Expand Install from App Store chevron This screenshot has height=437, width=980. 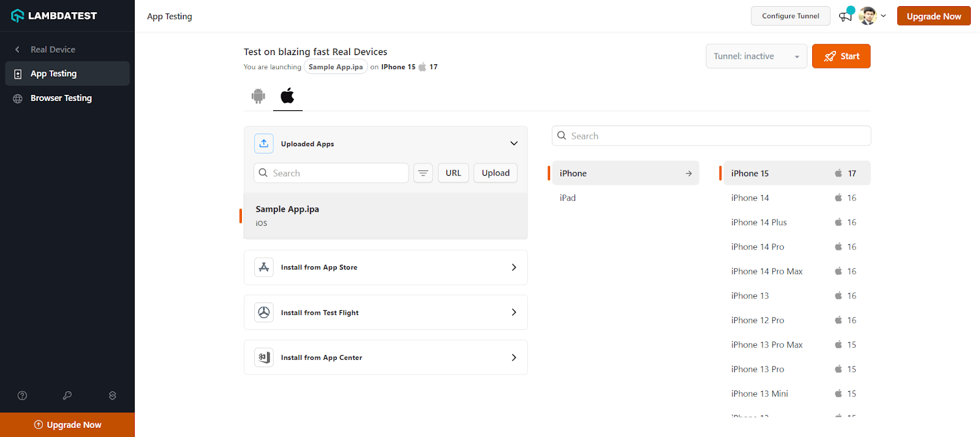[514, 267]
